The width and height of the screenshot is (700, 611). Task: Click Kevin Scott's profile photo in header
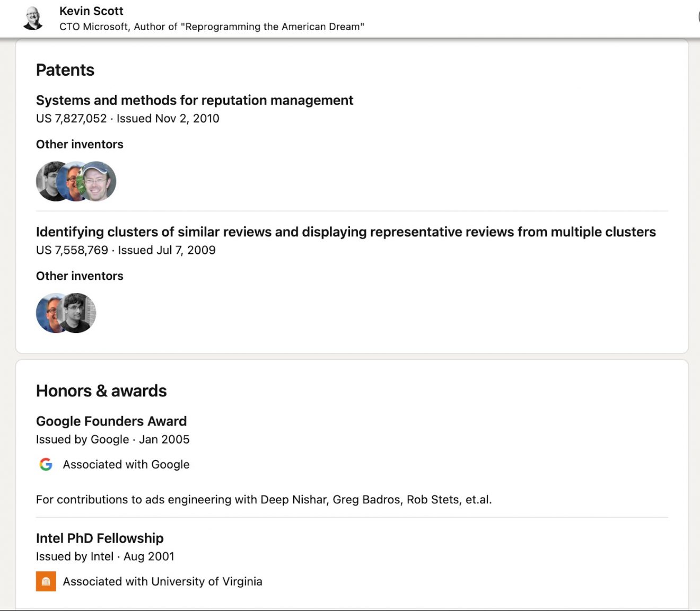pos(33,18)
